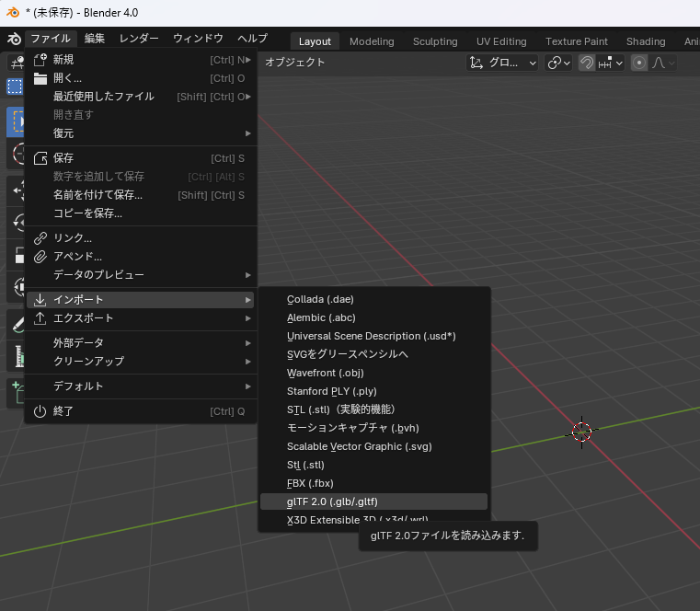Import a Collada (.dae) file
This screenshot has width=700, height=611.
point(373,299)
